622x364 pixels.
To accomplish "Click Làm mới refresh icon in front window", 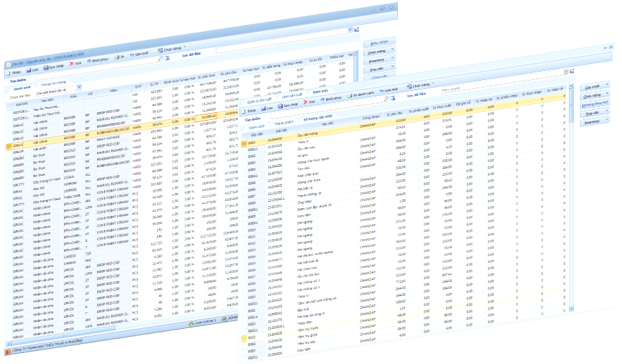I will (x=381, y=91).
